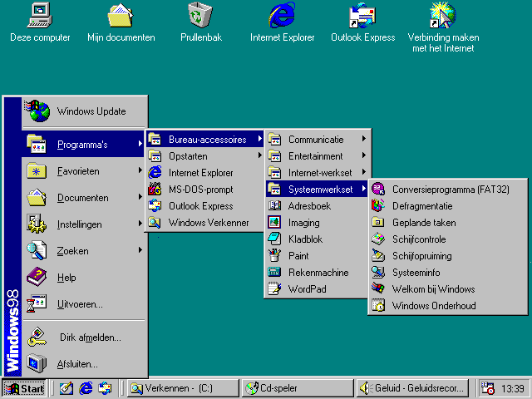Select the Systeemwerkset menu entry
This screenshot has height=399, width=532.
[x=317, y=189]
